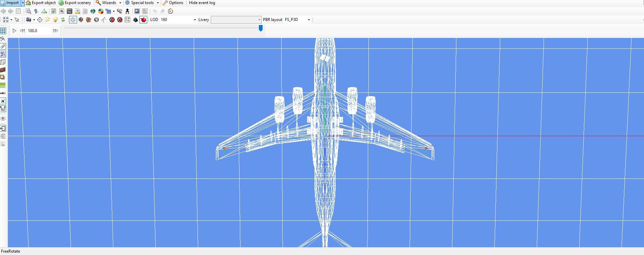Viewport: 644px width, 255px height.
Task: Click the crosshair target icon
Action: point(40,20)
